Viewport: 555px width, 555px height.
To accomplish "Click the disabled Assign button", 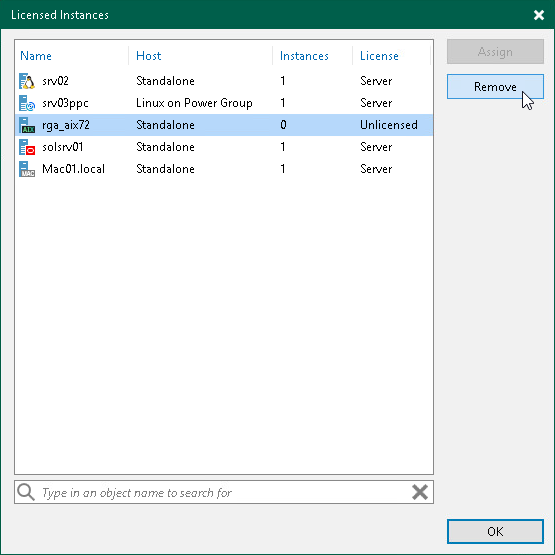I will (495, 52).
